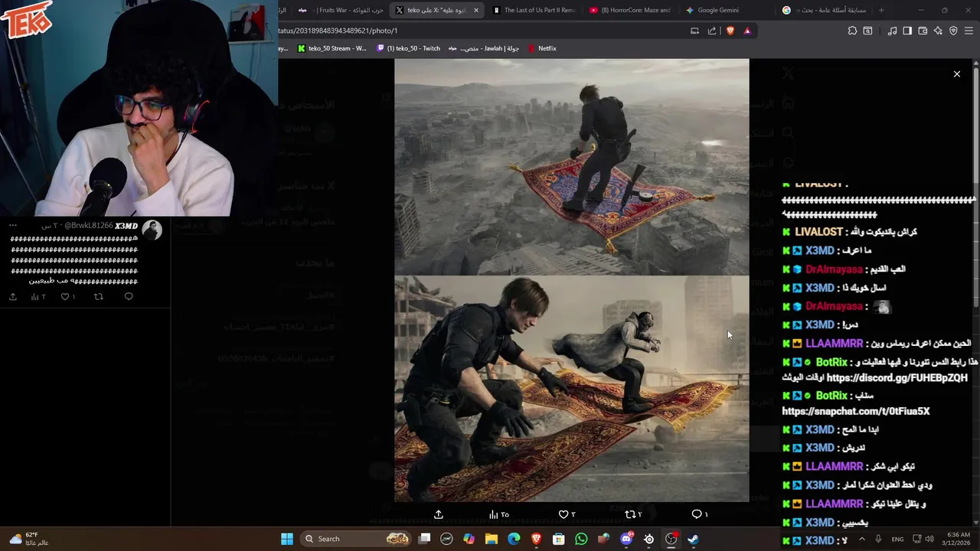Open the Netflix bookmark
Viewport: 980px width, 551px height.
point(542,48)
